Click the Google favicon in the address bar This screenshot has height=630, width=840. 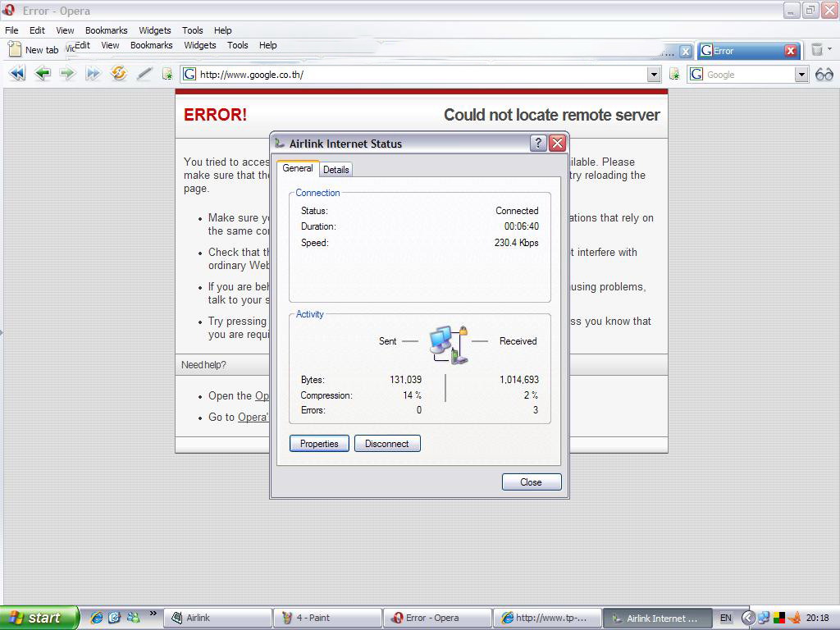point(189,74)
